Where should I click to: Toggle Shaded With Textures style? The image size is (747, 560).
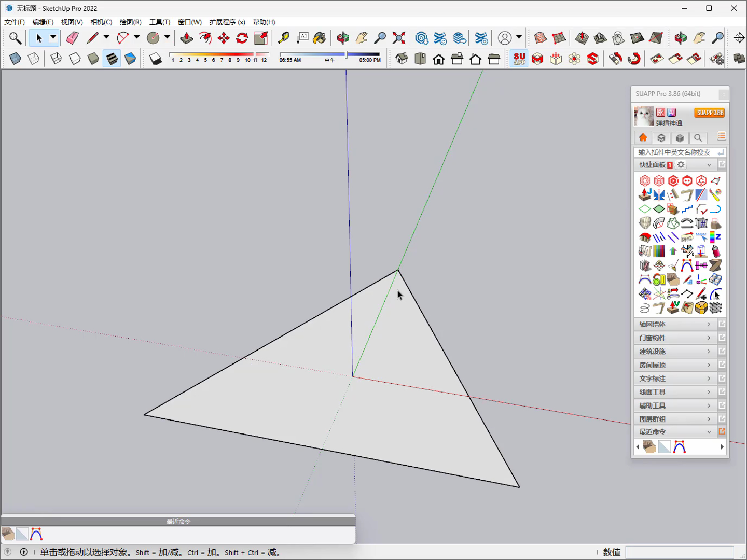pyautogui.click(x=112, y=59)
